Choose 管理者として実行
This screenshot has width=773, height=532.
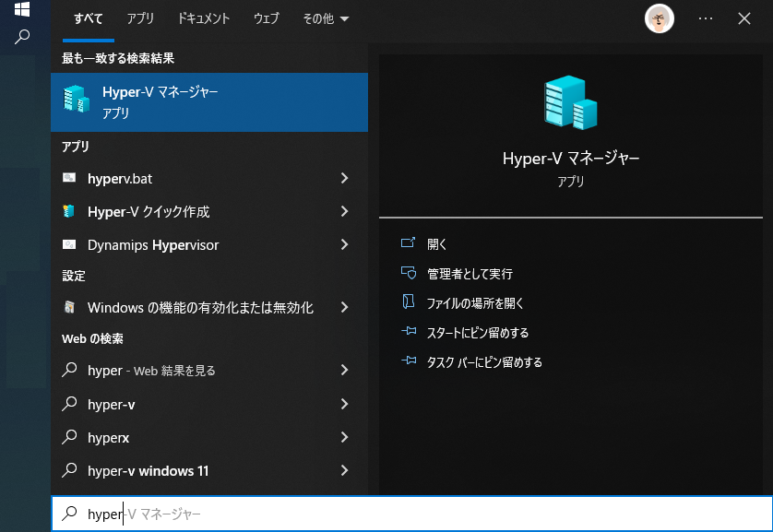click(x=470, y=274)
